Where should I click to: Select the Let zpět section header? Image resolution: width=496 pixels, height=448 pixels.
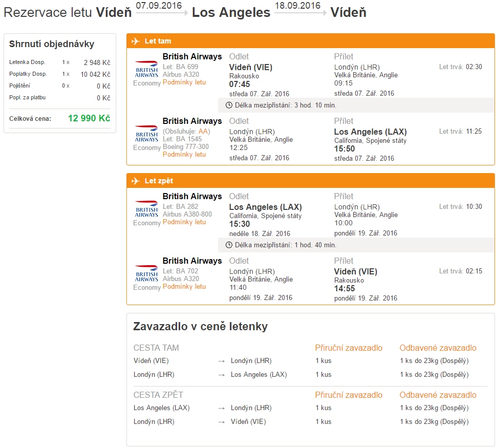point(310,181)
